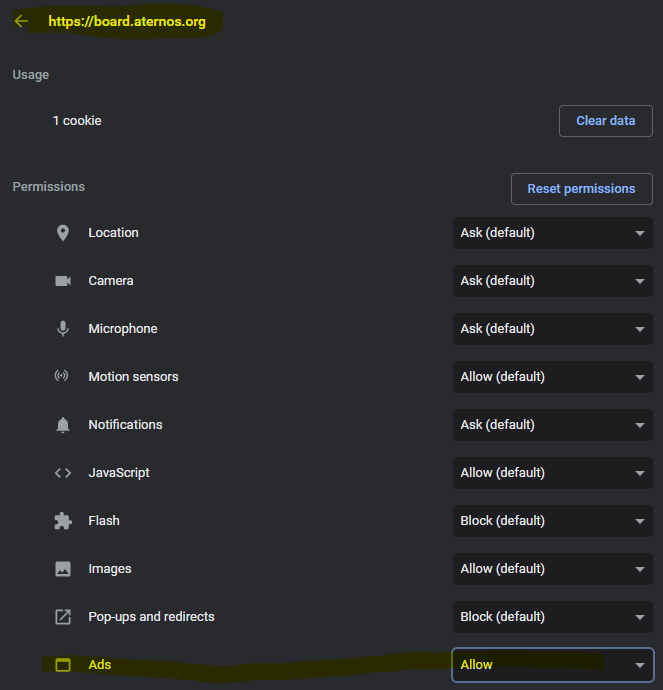Viewport: 663px width, 690px height.
Task: Click the Camera label
Action: (111, 281)
